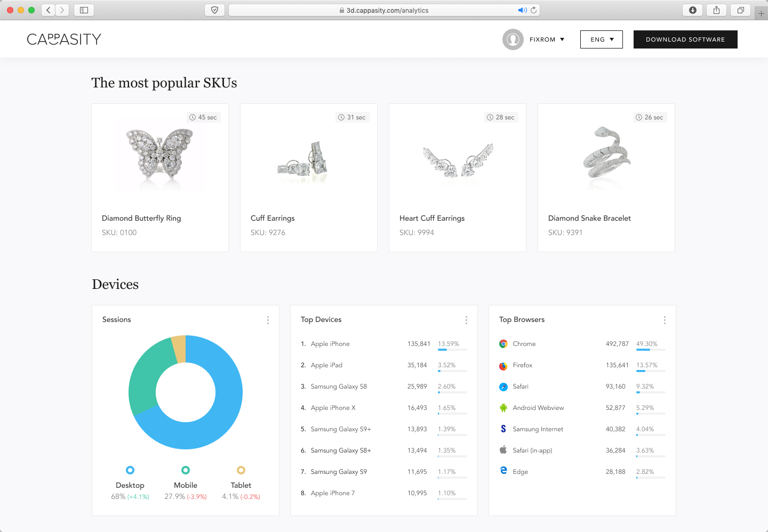Toggle the Safari sidebar button

coord(84,10)
